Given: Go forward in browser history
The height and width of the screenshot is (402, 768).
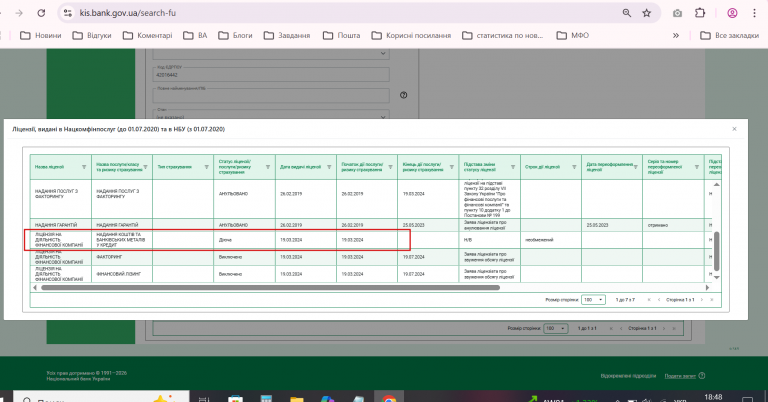Looking at the screenshot, I should (x=19, y=13).
